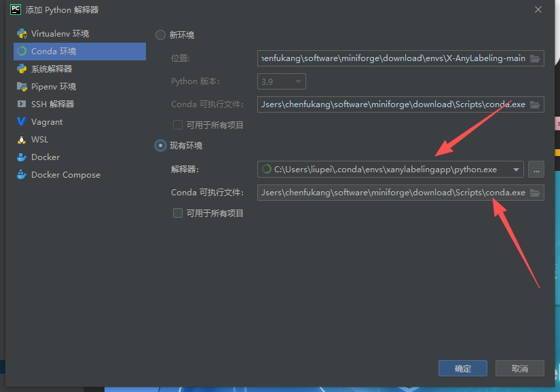This screenshot has width=560, height=392.
Task: Click the 系统解释器 python icon
Action: [x=22, y=69]
